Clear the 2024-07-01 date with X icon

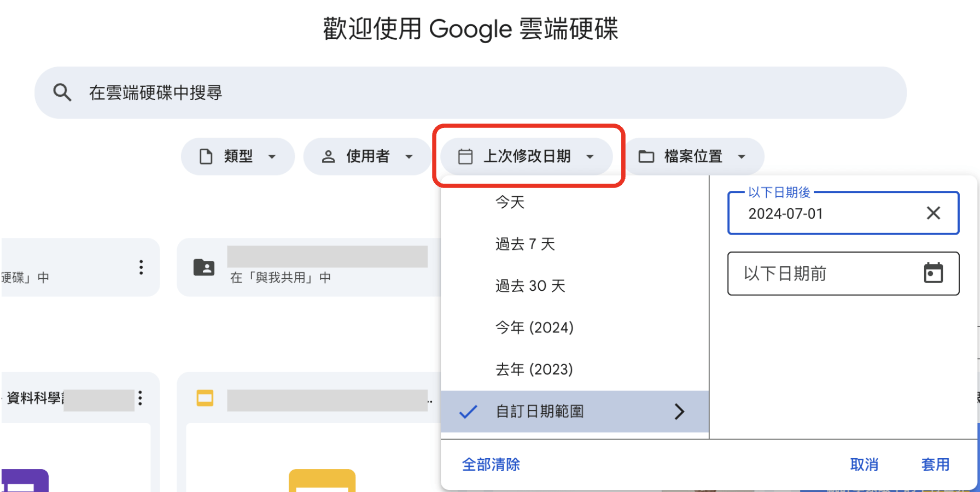coord(934,213)
